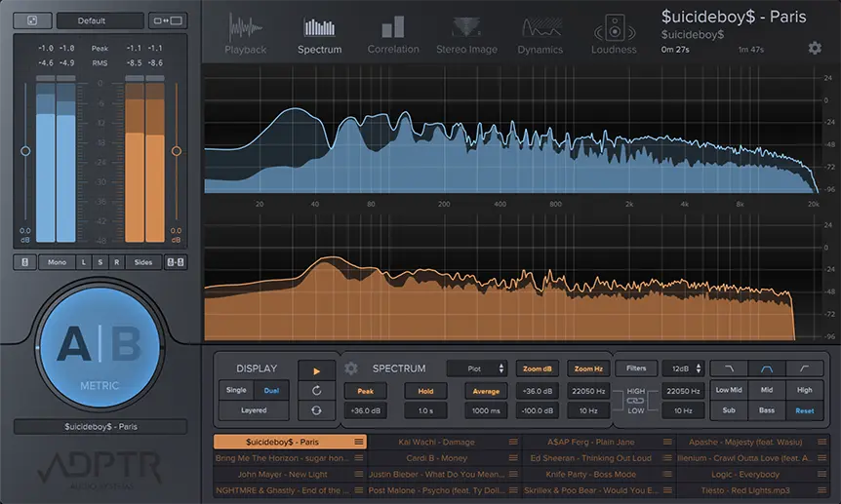Open the Dynamics view

541,35
